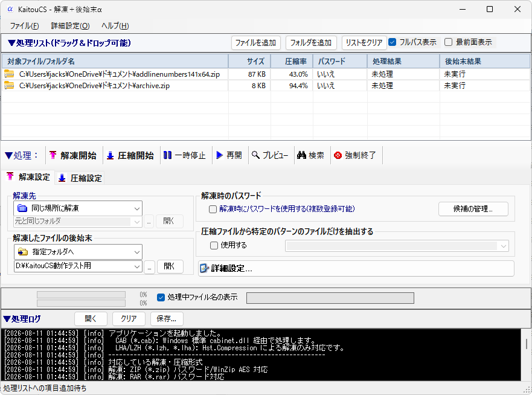The width and height of the screenshot is (532, 395).
Task: Switch to 解凍設定 tab
Action: pyautogui.click(x=29, y=177)
